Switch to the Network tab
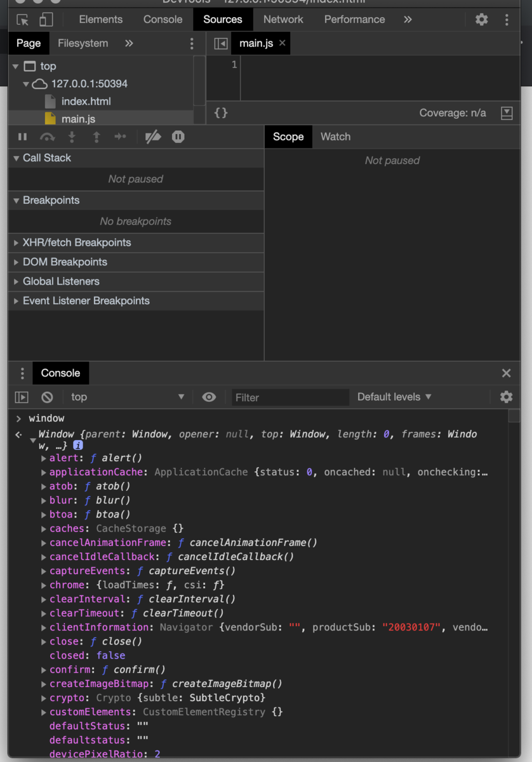 [283, 20]
